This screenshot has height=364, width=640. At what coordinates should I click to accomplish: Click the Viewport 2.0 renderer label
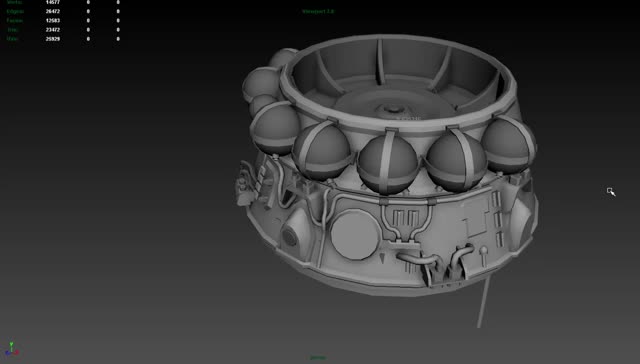[x=318, y=11]
